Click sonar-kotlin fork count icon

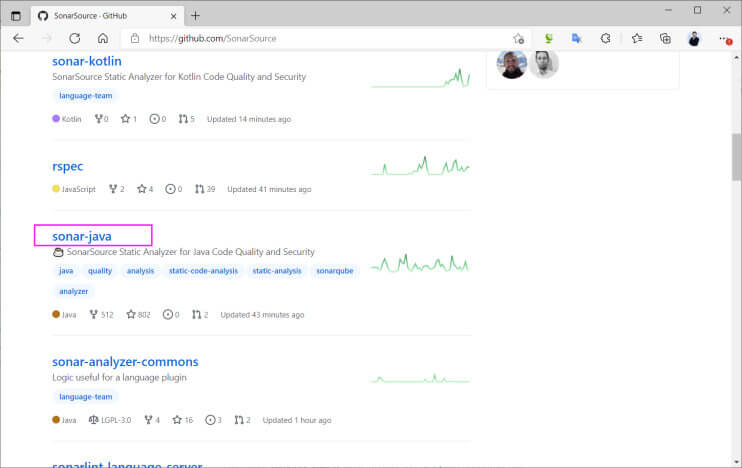(x=101, y=119)
